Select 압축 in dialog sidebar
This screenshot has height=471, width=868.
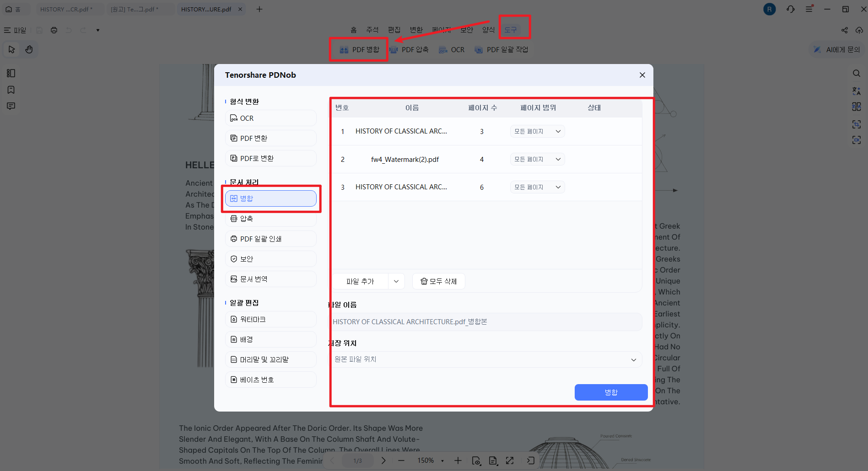click(271, 219)
